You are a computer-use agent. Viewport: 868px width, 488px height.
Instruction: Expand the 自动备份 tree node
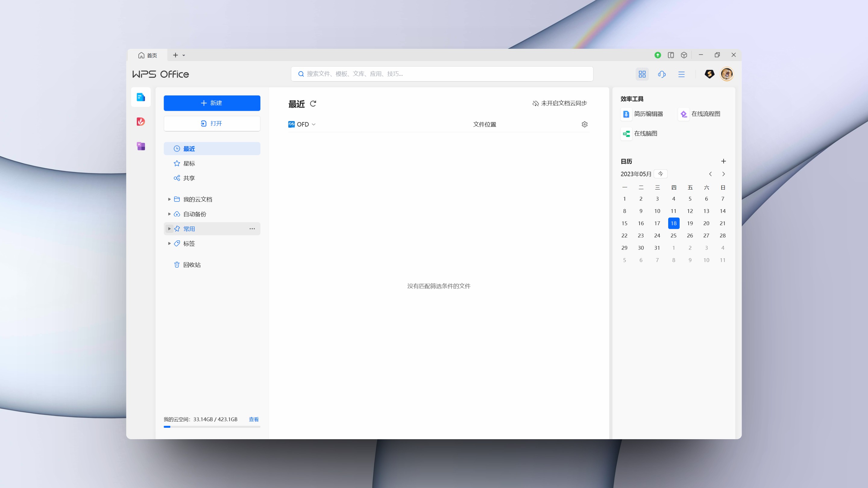pyautogui.click(x=169, y=214)
